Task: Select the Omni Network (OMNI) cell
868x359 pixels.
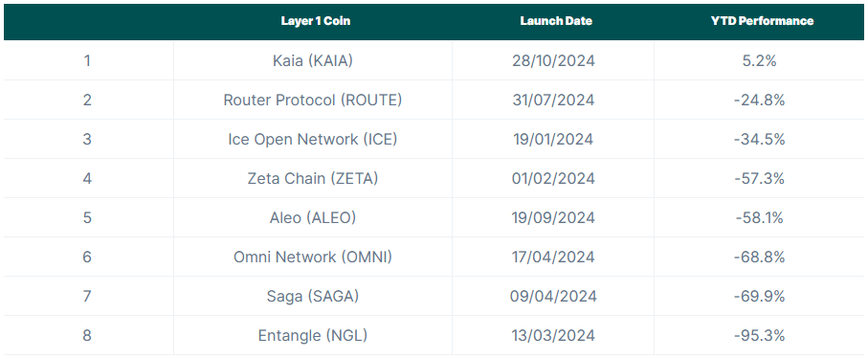Action: tap(313, 258)
